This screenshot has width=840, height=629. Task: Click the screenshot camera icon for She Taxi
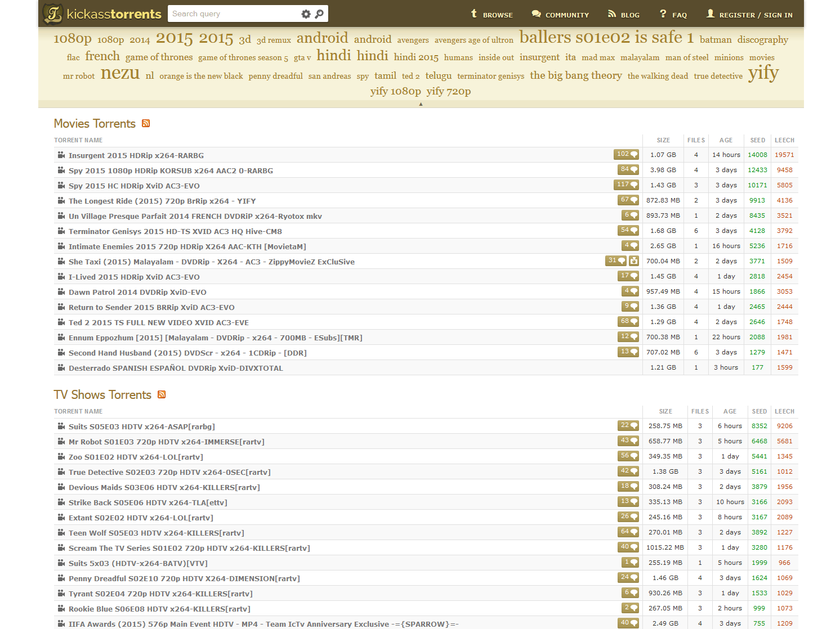[634, 260]
